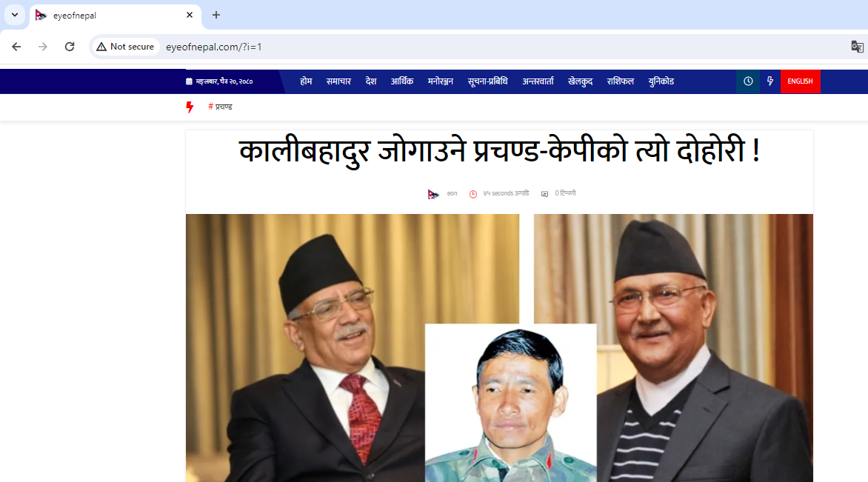Close the eyeofnepal tab
The height and width of the screenshot is (482, 868).
click(190, 15)
